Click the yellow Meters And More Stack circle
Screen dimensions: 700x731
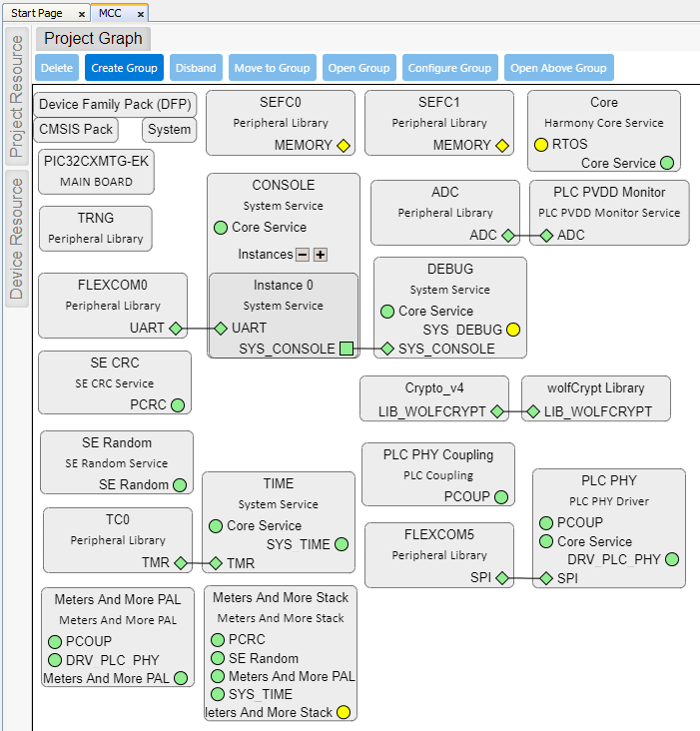[x=343, y=712]
